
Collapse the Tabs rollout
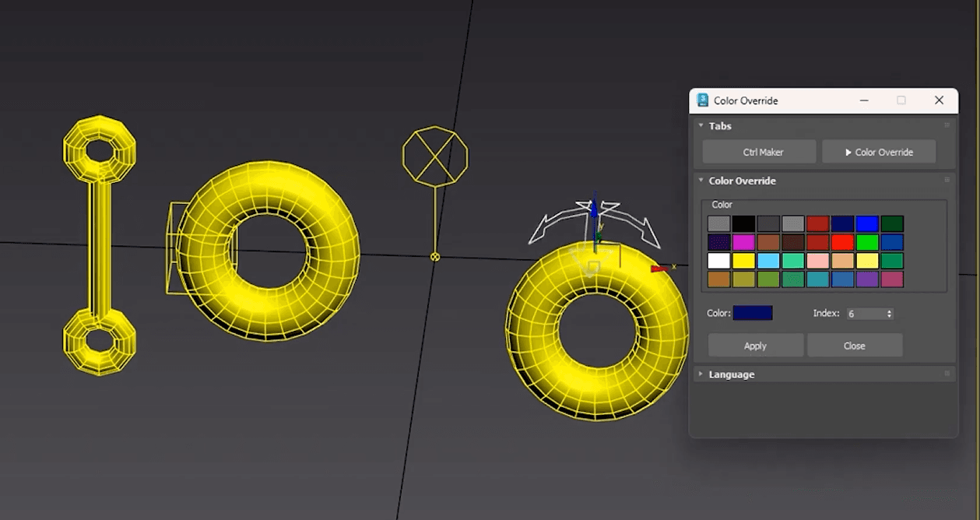701,126
